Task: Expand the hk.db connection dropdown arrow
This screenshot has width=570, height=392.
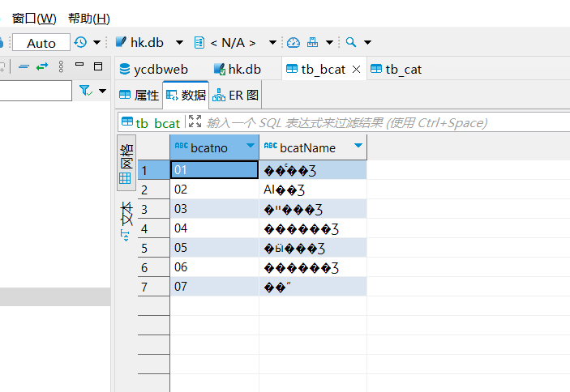Action: 179,42
